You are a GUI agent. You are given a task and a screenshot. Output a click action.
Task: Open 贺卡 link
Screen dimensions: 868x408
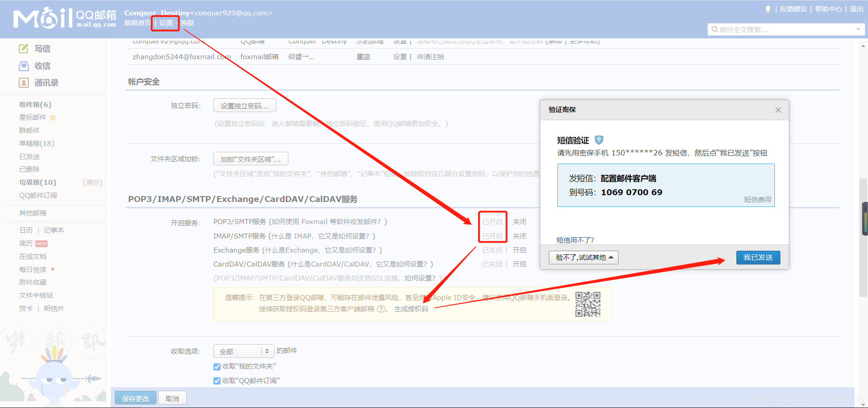[26, 309]
